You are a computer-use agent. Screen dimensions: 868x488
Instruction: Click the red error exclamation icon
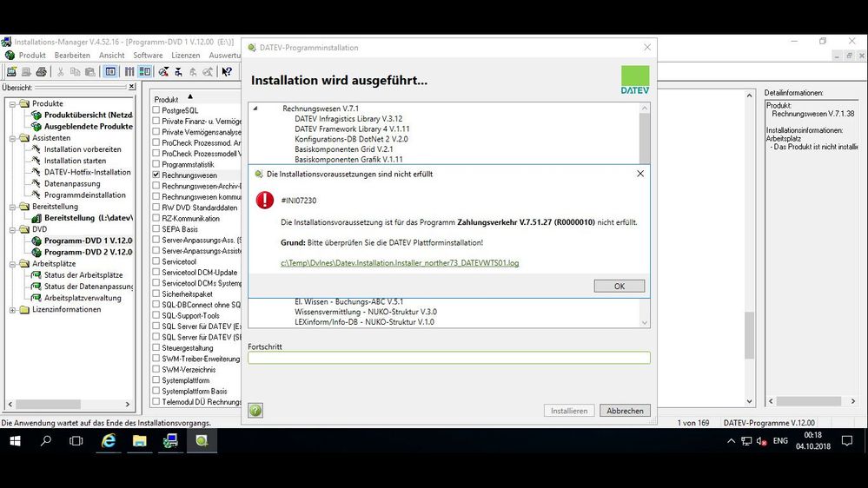[265, 200]
